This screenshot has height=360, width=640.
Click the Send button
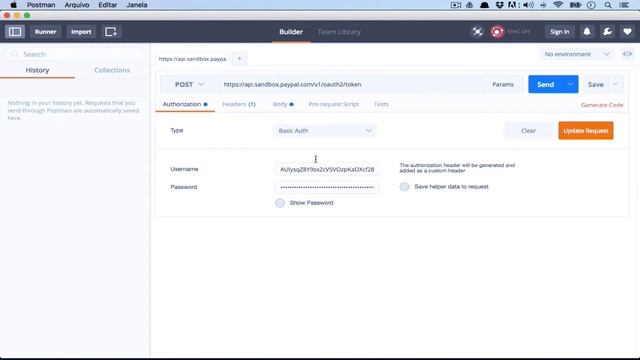546,84
